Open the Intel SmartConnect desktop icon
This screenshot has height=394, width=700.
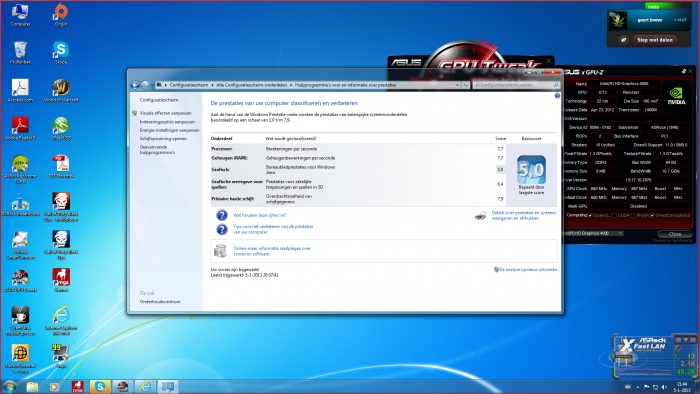20,245
